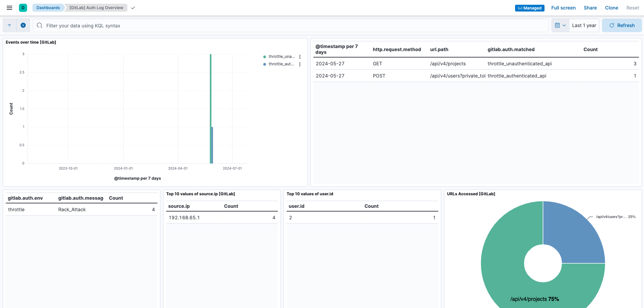Add a filter using the plus icon
Viewport: 644px width, 308px height.
[23, 25]
